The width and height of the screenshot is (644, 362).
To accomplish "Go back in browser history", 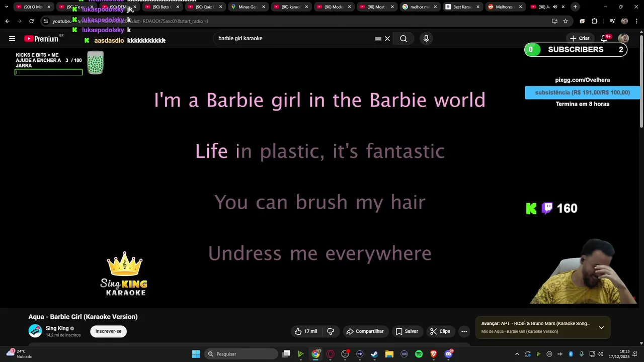I will [x=7, y=21].
